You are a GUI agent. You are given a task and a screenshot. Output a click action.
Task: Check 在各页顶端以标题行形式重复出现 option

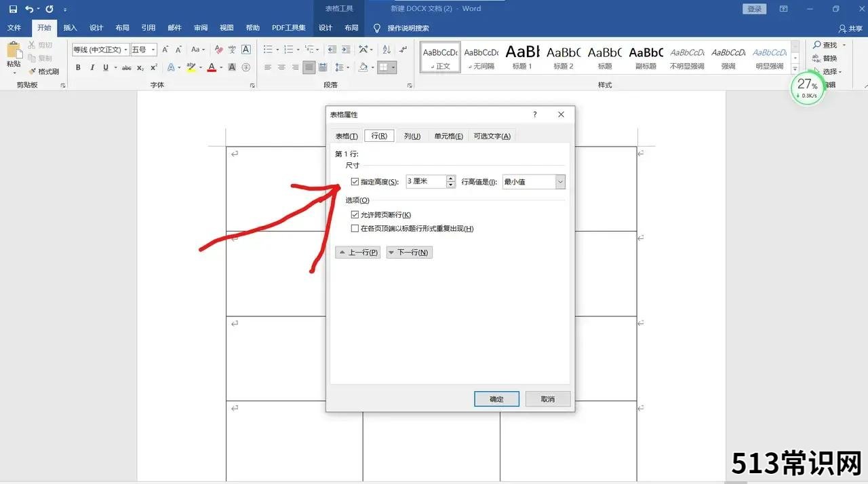[355, 229]
